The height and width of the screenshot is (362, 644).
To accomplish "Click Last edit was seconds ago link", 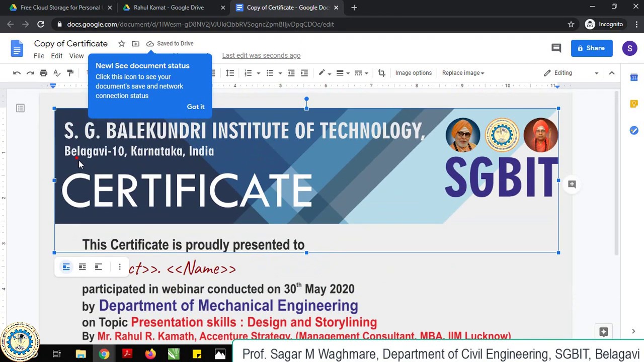I will pos(261,56).
